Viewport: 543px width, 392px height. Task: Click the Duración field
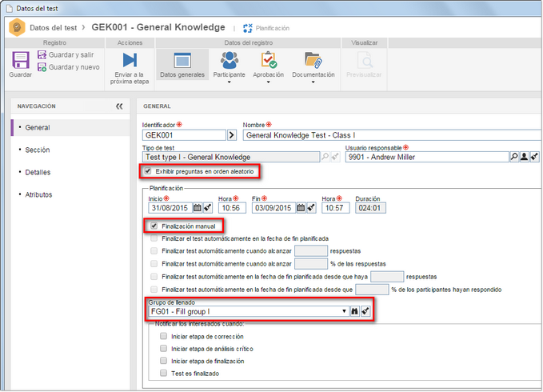pos(370,208)
